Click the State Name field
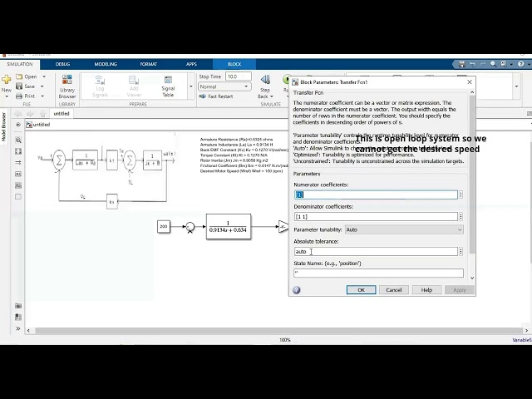This screenshot has height=399, width=532. 379,273
